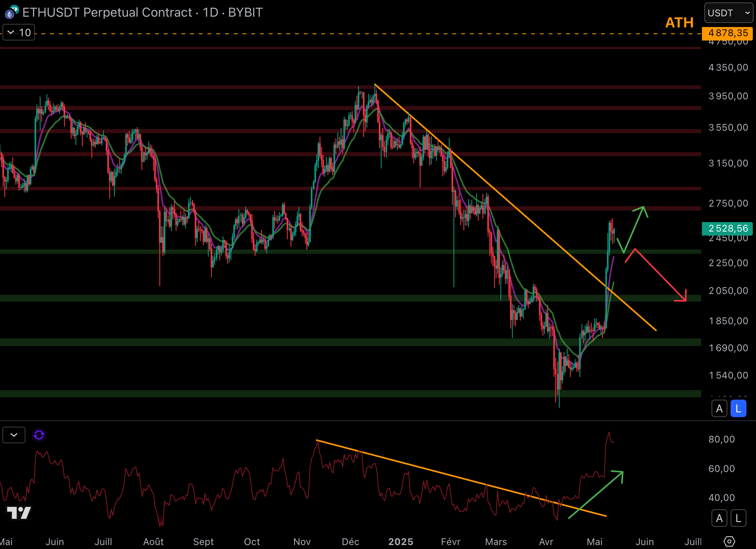Click the orange ATH text label
Image resolution: width=756 pixels, height=549 pixels.
pyautogui.click(x=679, y=23)
